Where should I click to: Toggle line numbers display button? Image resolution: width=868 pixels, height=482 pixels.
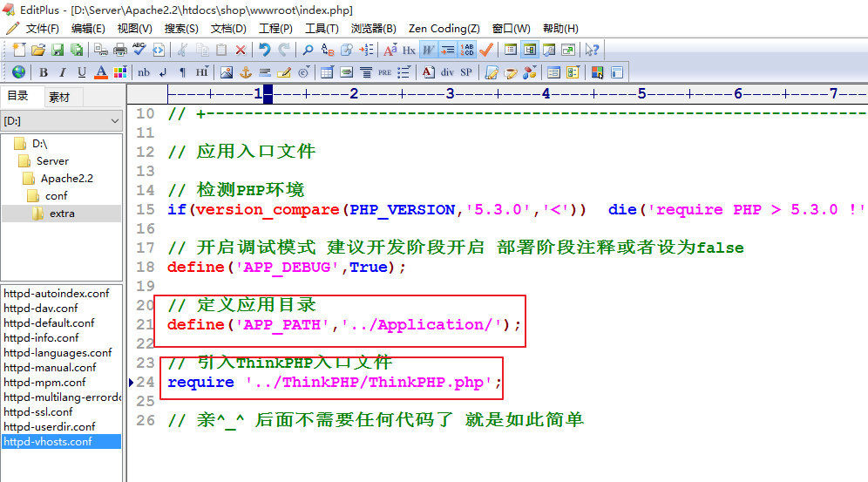tap(467, 50)
